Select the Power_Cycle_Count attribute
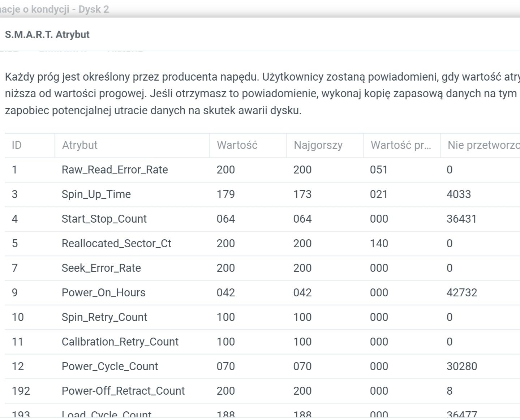The height and width of the screenshot is (420, 520). [110, 367]
